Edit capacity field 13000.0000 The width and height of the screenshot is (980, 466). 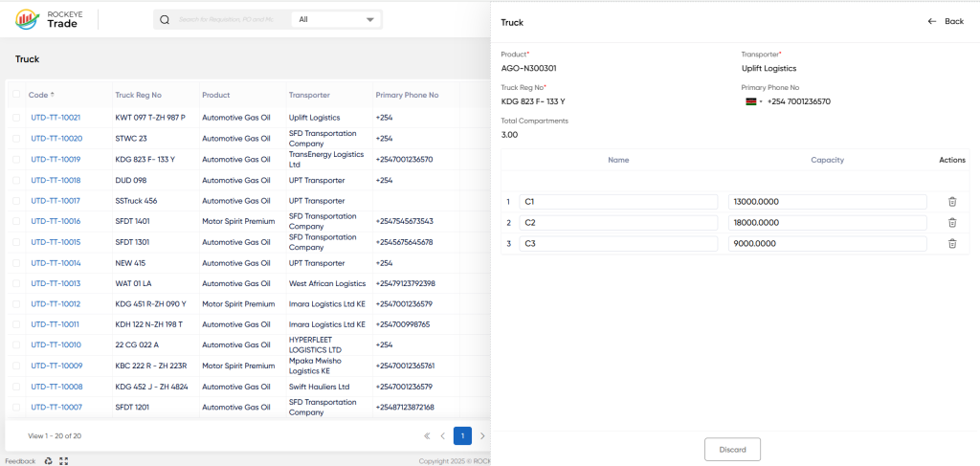(828, 202)
